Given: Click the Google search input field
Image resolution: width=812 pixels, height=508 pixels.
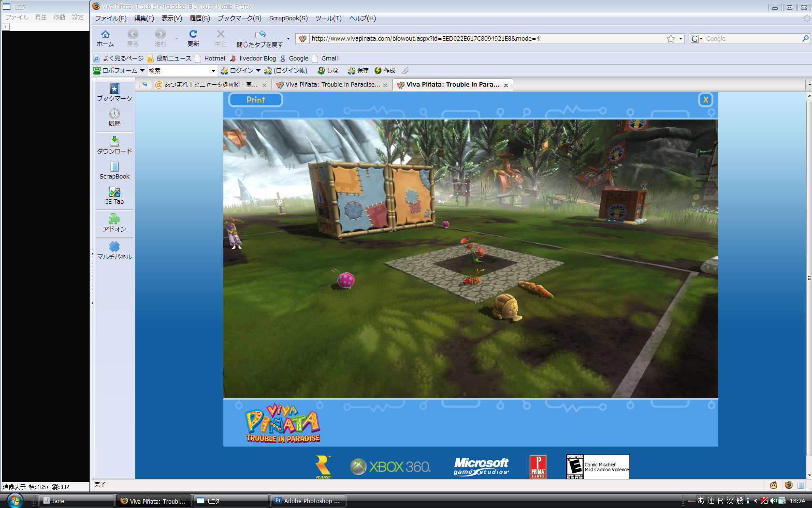Looking at the screenshot, I should (752, 39).
